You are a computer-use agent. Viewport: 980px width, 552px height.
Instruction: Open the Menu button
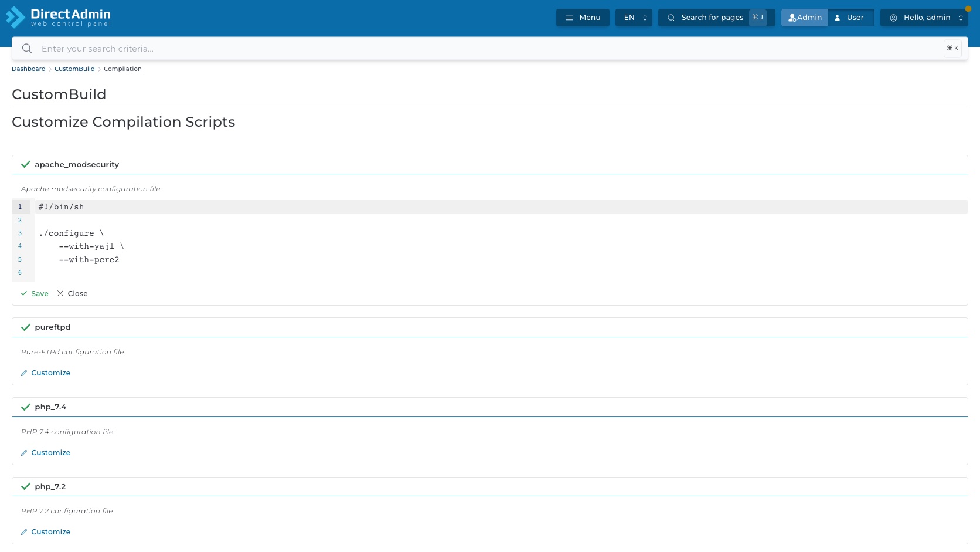pos(583,18)
